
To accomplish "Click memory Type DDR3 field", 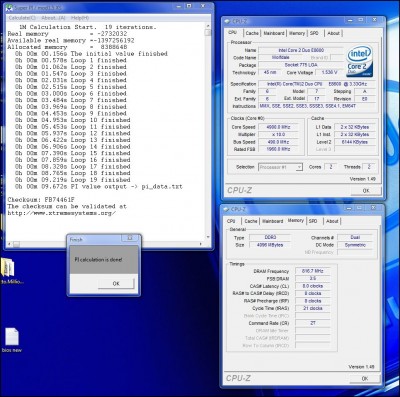I will tap(270, 237).
